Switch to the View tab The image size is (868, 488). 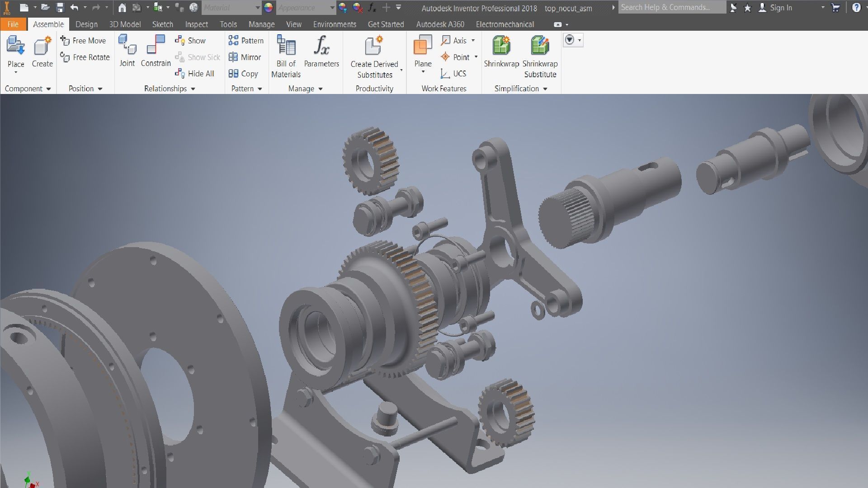click(293, 24)
